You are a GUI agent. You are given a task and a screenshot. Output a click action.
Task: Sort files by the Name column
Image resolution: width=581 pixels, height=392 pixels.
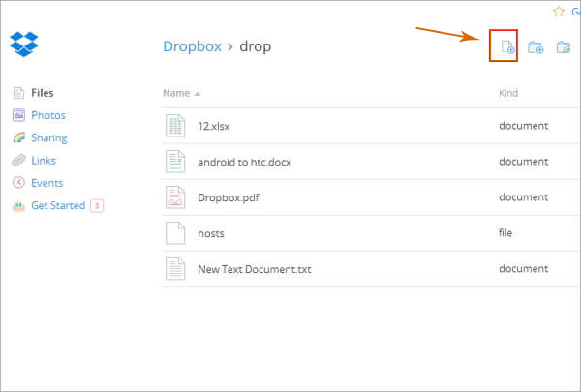pyautogui.click(x=176, y=93)
